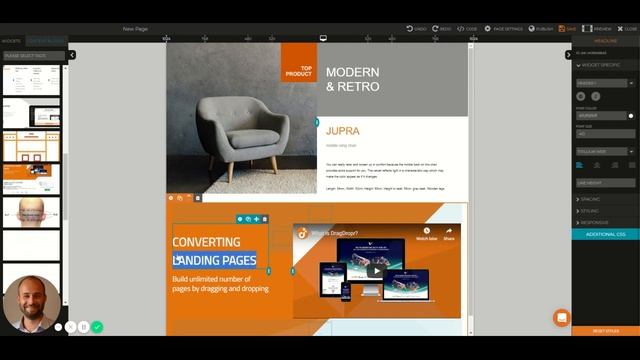
Task: Duplicate the headline widget
Action: click(x=248, y=219)
